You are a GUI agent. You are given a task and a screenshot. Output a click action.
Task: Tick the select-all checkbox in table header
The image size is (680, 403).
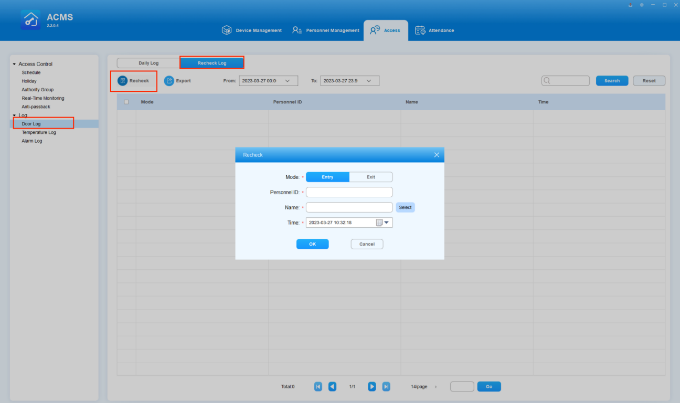(126, 102)
